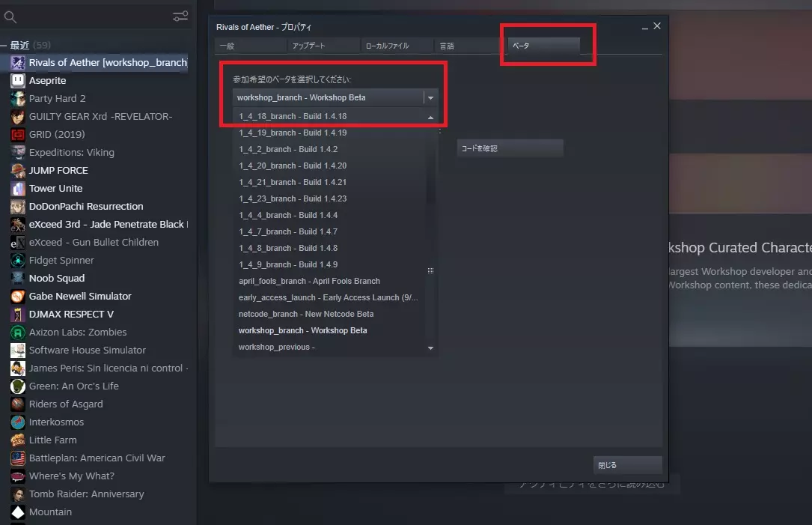Click the dropdown list scroll up arrow
812x525 pixels.
tap(430, 117)
